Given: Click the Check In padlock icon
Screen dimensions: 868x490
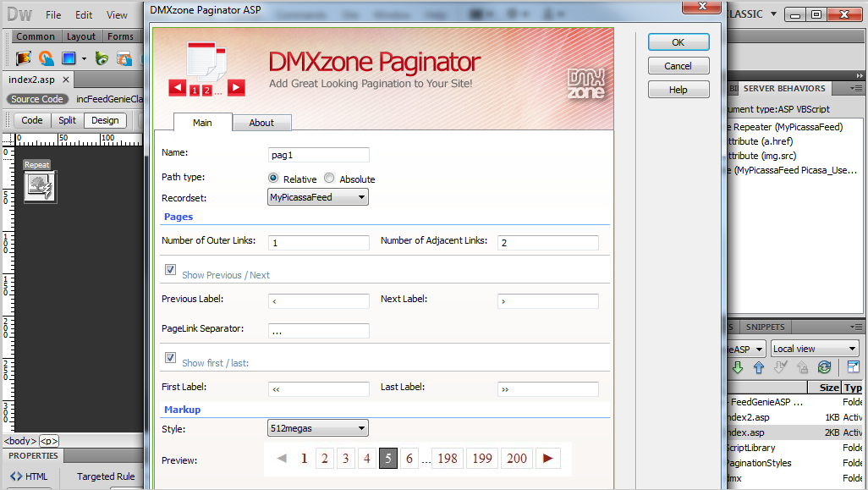Looking at the screenshot, I should pos(802,367).
